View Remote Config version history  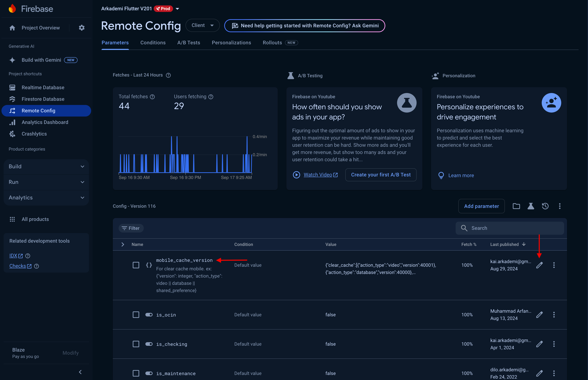[x=545, y=206]
